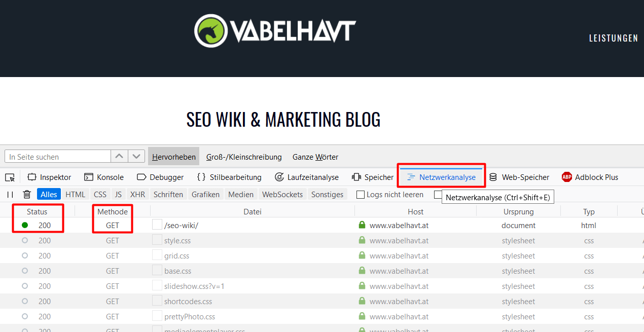Open the Stilbearbeitung tab
Viewport: 644px width, 332px height.
pyautogui.click(x=229, y=177)
